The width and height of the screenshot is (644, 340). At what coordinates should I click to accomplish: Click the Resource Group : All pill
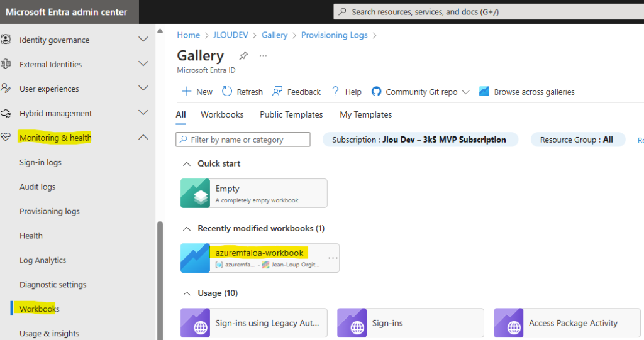coord(577,140)
